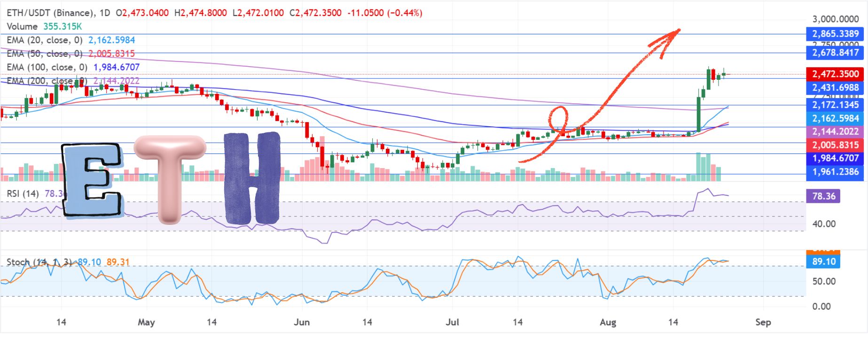Click the orange Stoch legend value 89.31
The image size is (868, 338).
tap(118, 262)
